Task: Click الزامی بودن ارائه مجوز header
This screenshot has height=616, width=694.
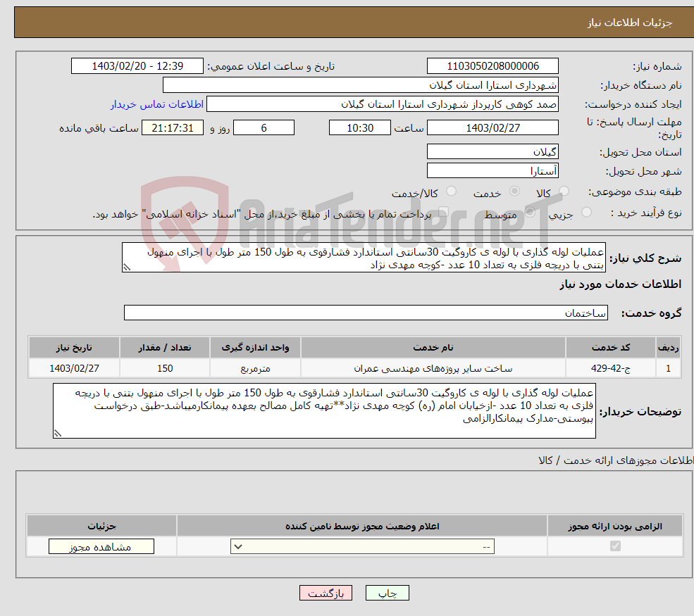Action: [615, 526]
